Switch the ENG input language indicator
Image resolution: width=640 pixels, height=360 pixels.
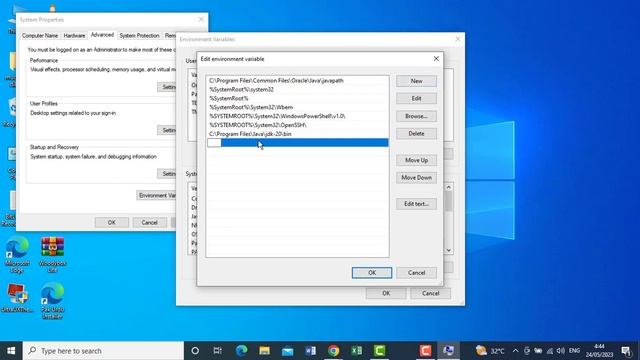click(574, 351)
